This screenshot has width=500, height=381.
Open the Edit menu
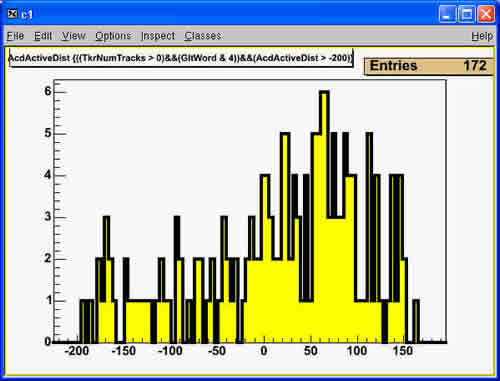pos(43,36)
